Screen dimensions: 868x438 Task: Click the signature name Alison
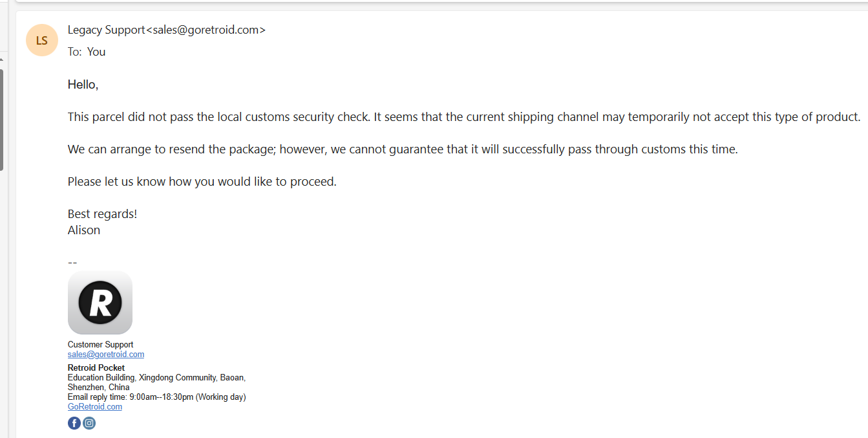[84, 230]
